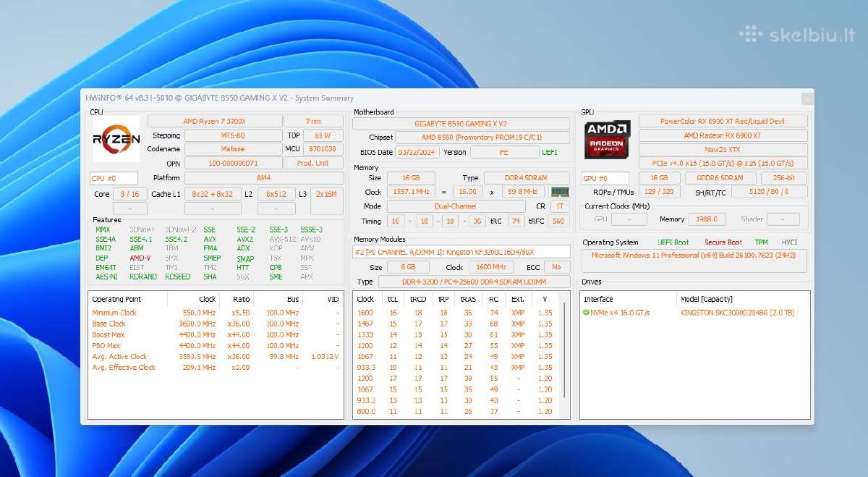The image size is (868, 477).
Task: Click the Navi21 XTX GPU codename field
Action: pos(723,149)
